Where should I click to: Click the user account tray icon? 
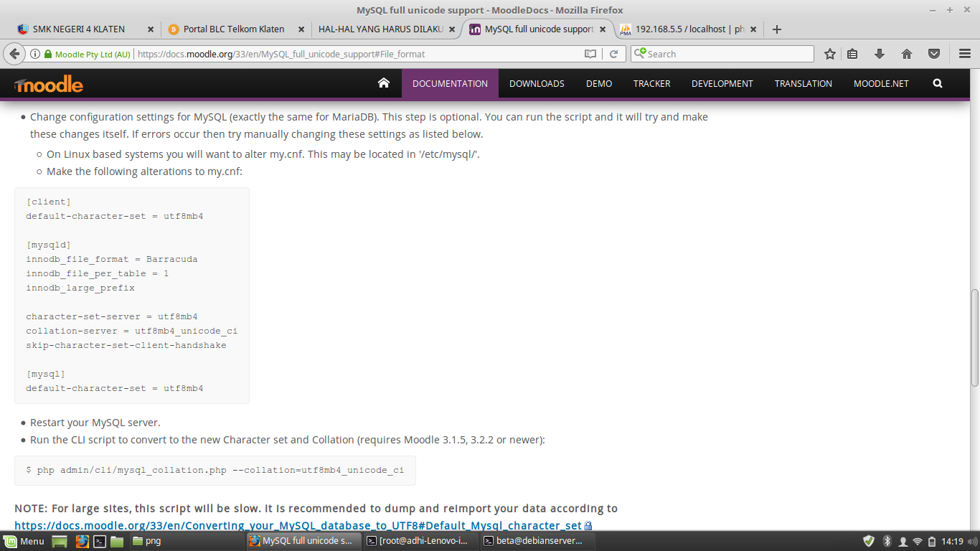coord(903,541)
